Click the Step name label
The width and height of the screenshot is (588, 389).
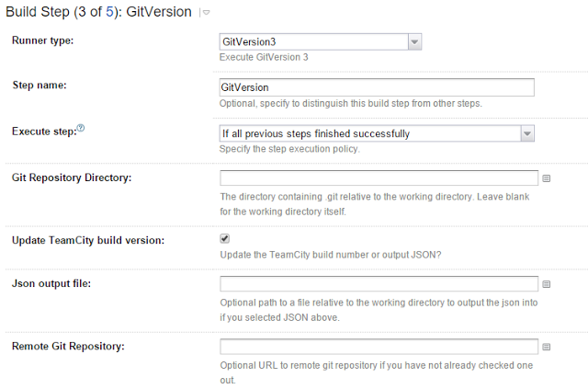[40, 86]
